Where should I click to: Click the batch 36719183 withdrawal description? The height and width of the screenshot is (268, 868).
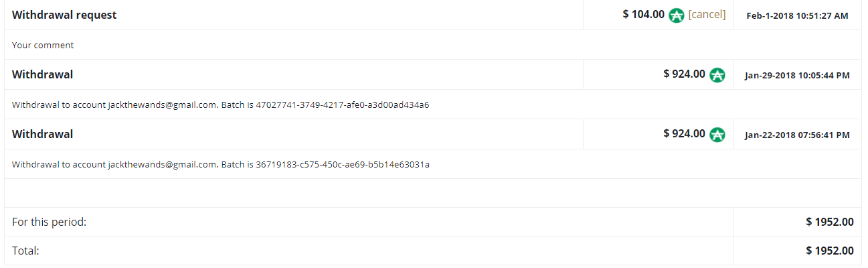click(220, 164)
